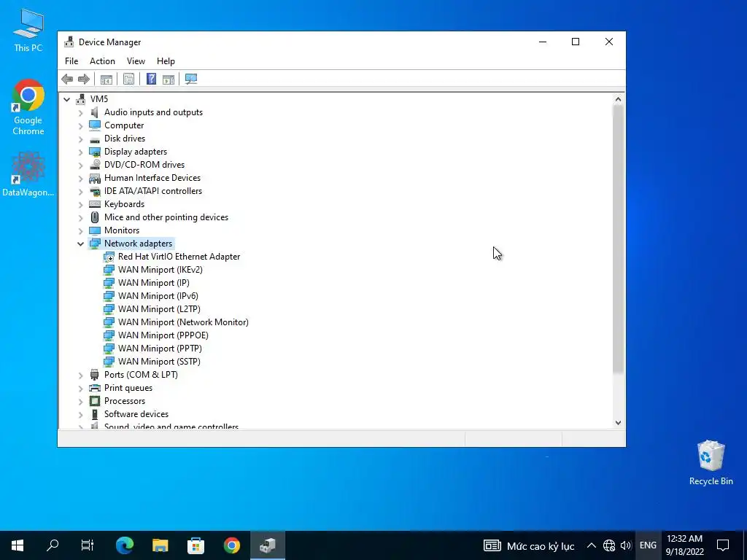Collapse the VM5 root node

point(66,99)
